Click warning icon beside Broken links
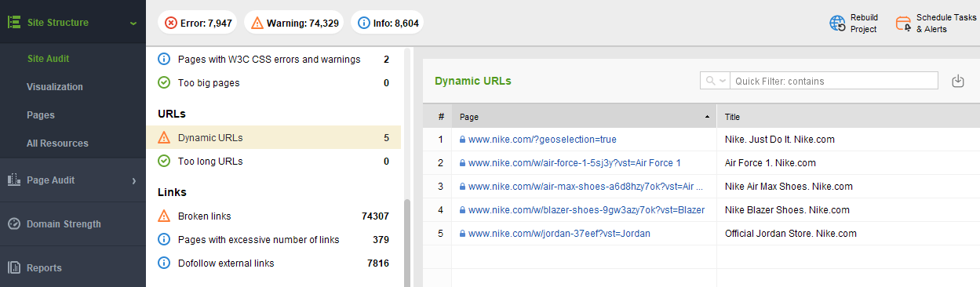The image size is (980, 287). [164, 216]
